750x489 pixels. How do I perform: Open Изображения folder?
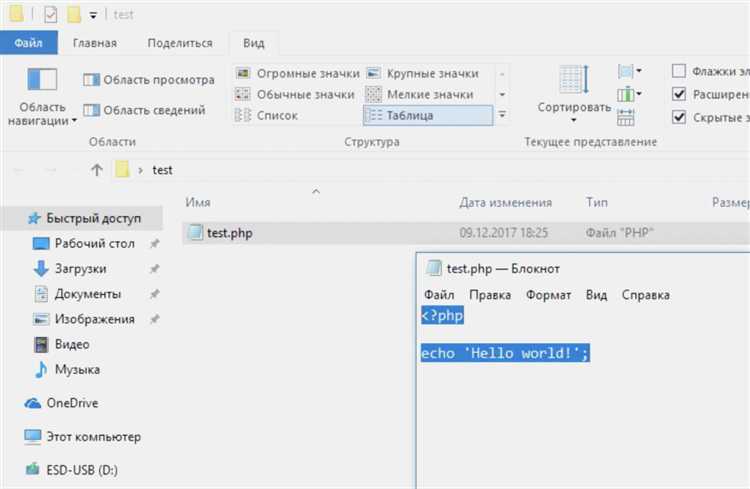point(95,319)
